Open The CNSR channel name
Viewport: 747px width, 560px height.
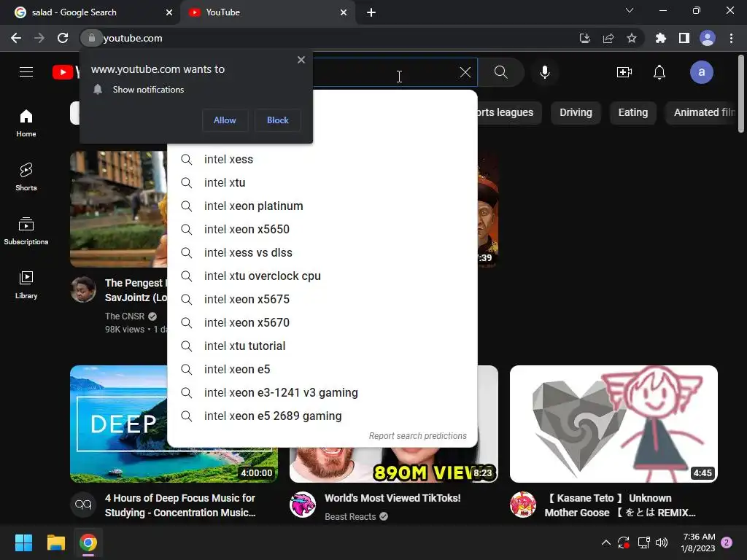tap(124, 316)
